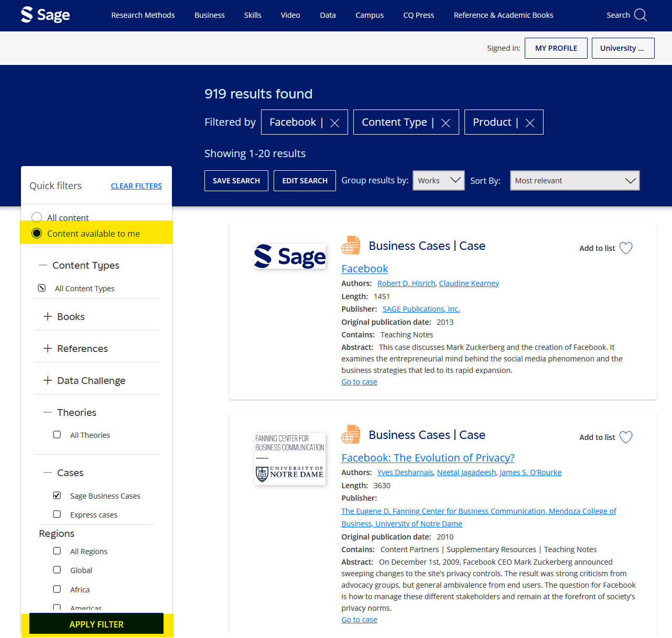Open the 'Sort By: Most relevant' dropdown
This screenshot has height=638, width=672.
coord(575,180)
